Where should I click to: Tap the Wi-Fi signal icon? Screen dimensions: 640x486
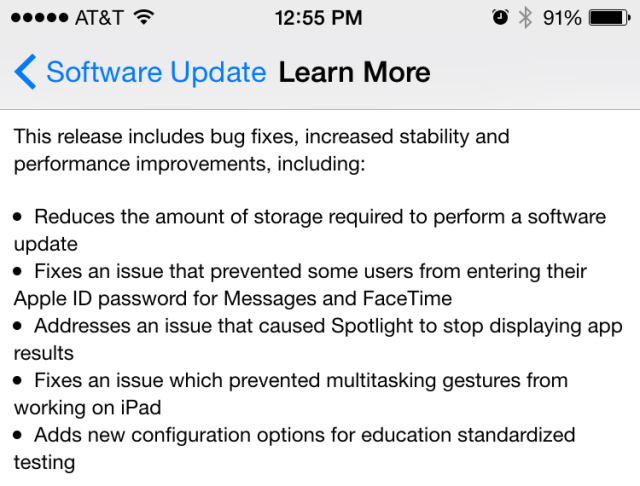pos(144,17)
